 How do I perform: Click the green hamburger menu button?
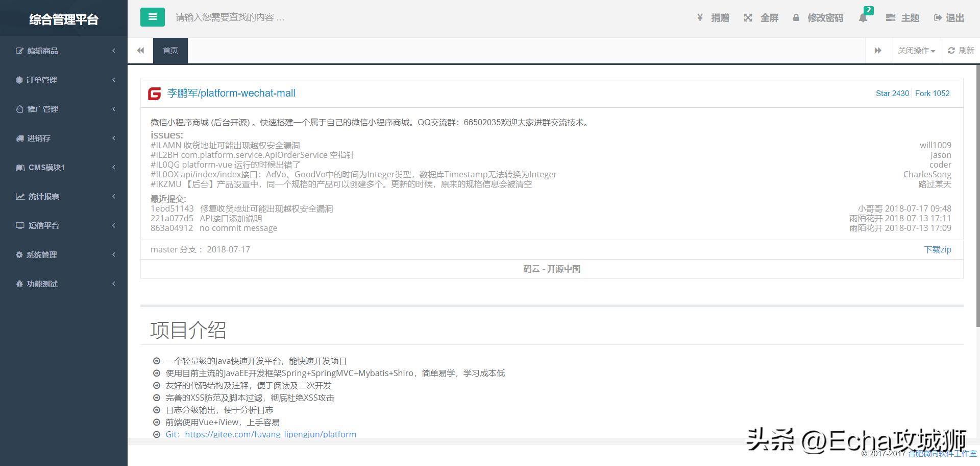coord(152,17)
